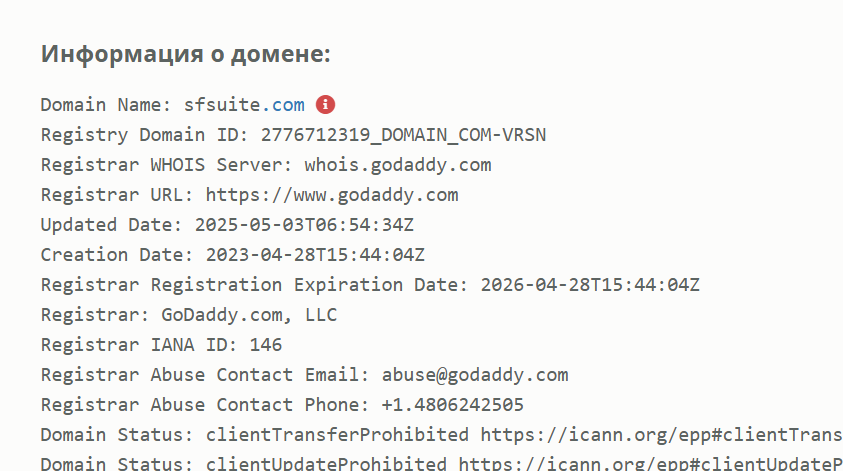The image size is (843, 471).
Task: Click the sfsuite domain name text
Action: click(228, 105)
